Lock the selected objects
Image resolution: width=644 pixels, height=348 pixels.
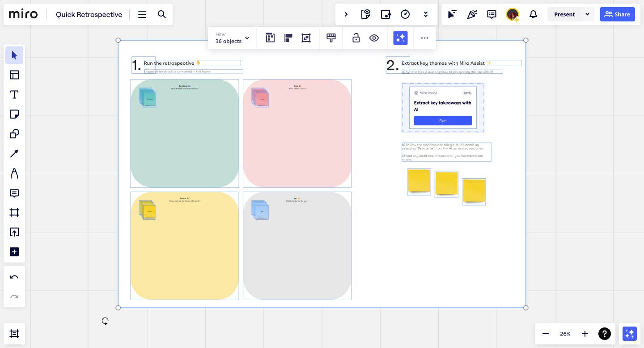tap(356, 38)
